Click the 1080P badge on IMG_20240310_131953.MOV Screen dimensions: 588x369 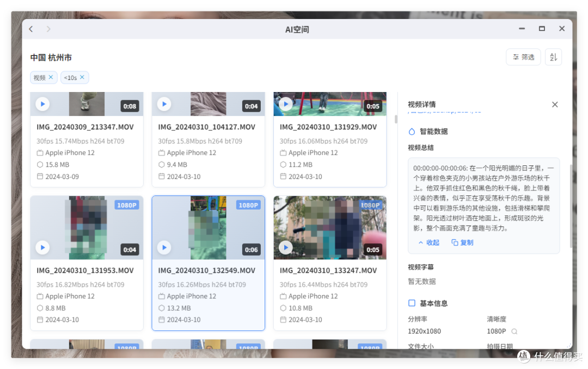pyautogui.click(x=127, y=205)
